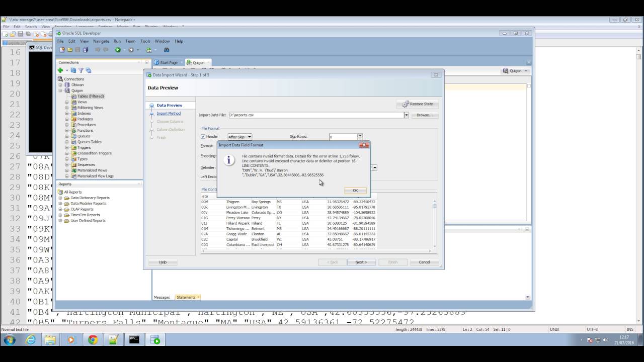Select Sequences in the connections tree

coord(86,164)
